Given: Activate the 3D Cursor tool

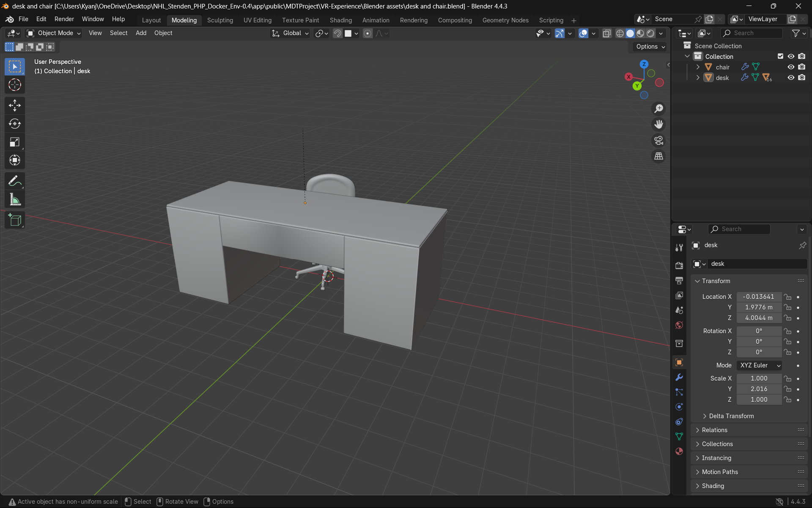Looking at the screenshot, I should [x=15, y=85].
